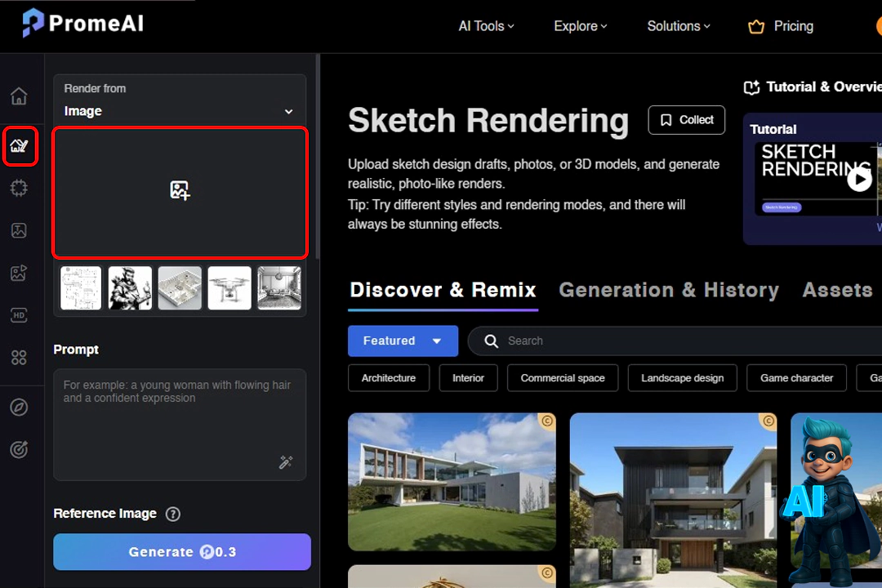Open the Explore menu

click(580, 26)
